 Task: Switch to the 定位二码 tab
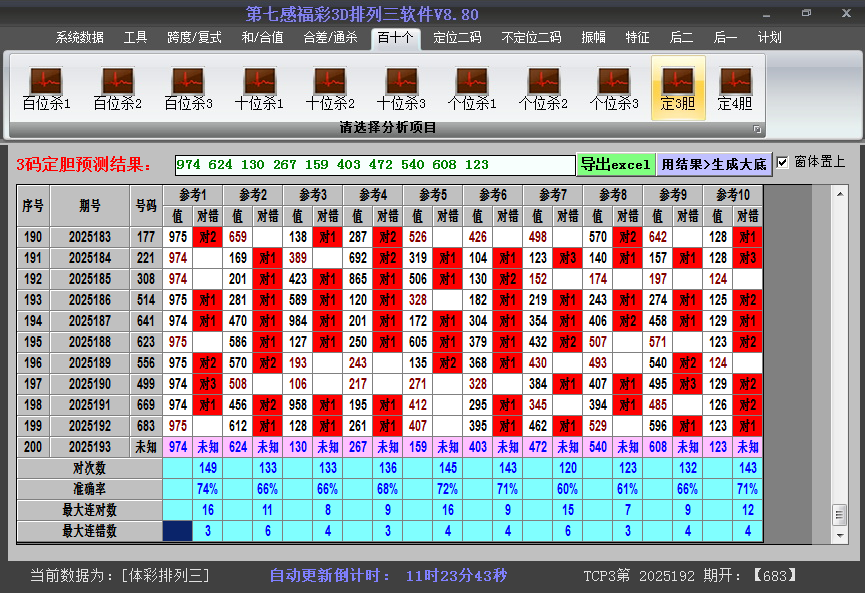457,38
